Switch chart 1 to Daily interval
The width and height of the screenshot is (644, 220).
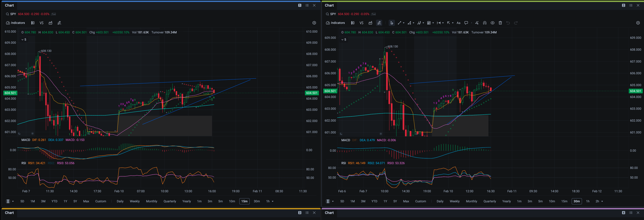tap(120, 201)
